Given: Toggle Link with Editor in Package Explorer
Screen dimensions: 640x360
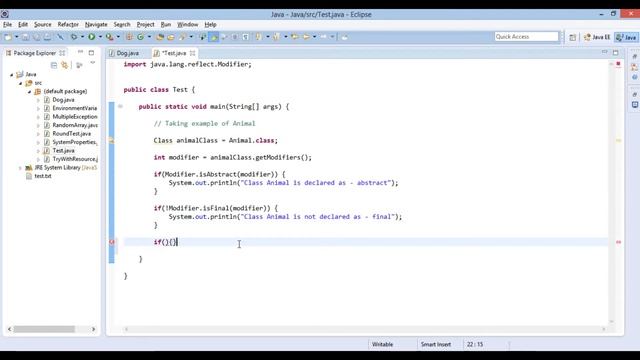Looking at the screenshot, I should pyautogui.click(x=64, y=65).
